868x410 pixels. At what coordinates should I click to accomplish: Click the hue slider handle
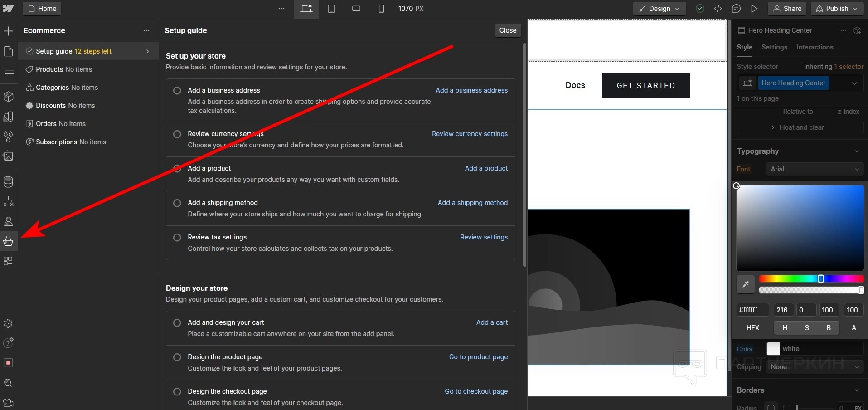pyautogui.click(x=820, y=279)
